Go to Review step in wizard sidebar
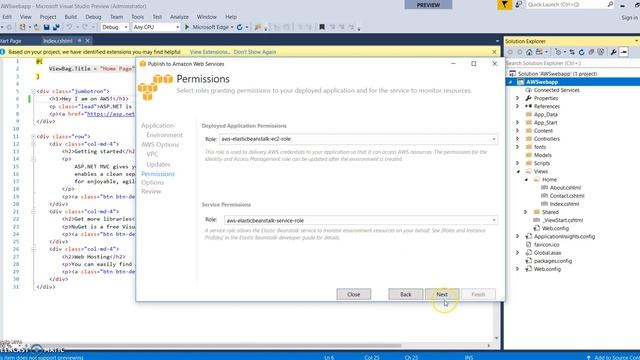The width and height of the screenshot is (640, 360). (151, 191)
